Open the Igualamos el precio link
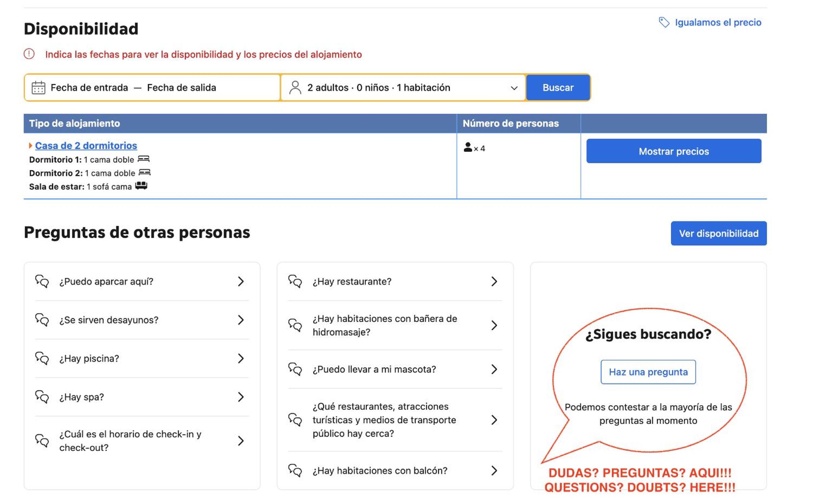The image size is (813, 504). click(718, 22)
